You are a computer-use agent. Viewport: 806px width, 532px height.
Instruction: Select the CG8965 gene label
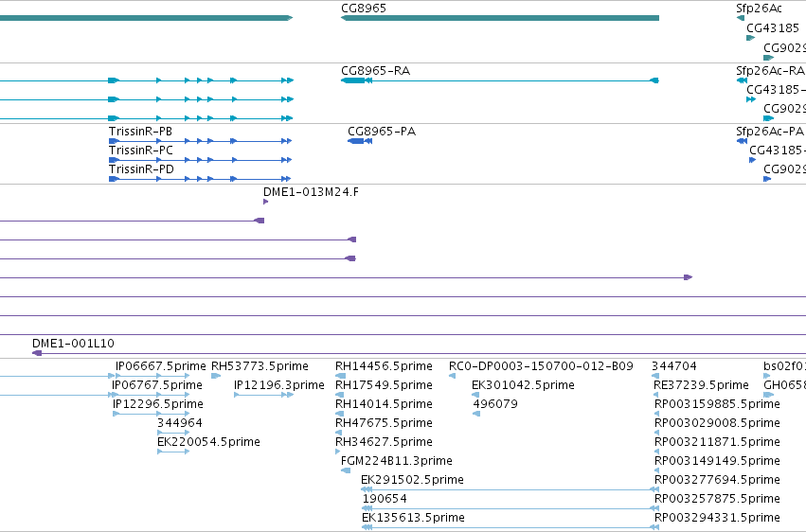[x=364, y=9]
